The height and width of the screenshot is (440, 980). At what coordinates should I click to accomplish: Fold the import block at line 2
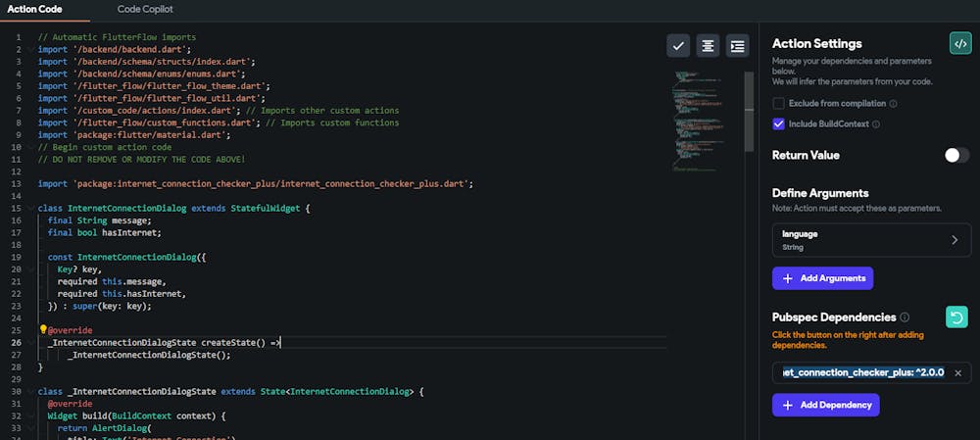click(30, 49)
